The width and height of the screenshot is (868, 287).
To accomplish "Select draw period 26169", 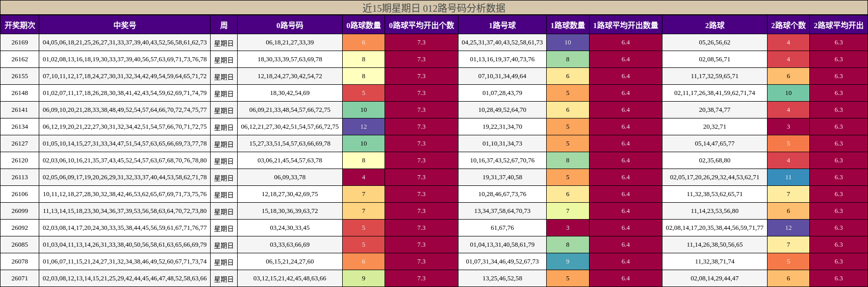I will tap(20, 42).
